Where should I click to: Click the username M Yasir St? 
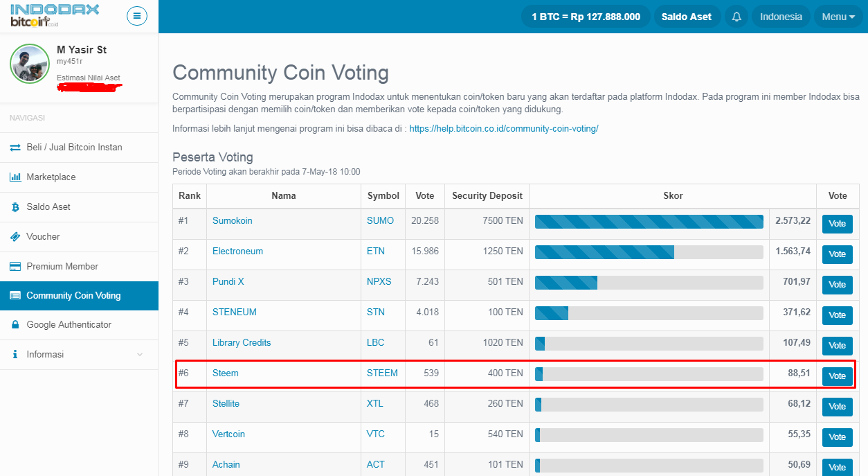(82, 50)
